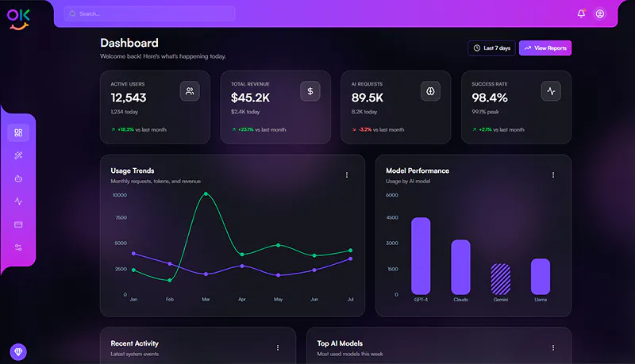Click the Model Performance card title
The height and width of the screenshot is (364, 635).
pyautogui.click(x=418, y=171)
